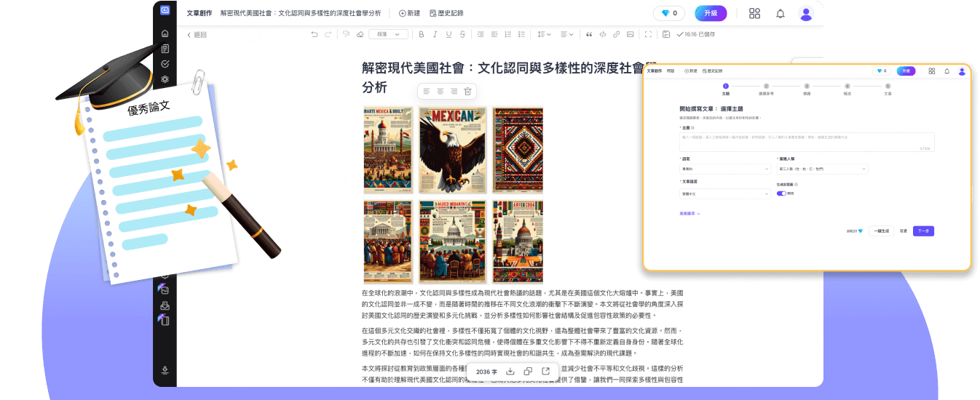
Task: Click the first indent icon after strikethrough
Action: (x=481, y=34)
